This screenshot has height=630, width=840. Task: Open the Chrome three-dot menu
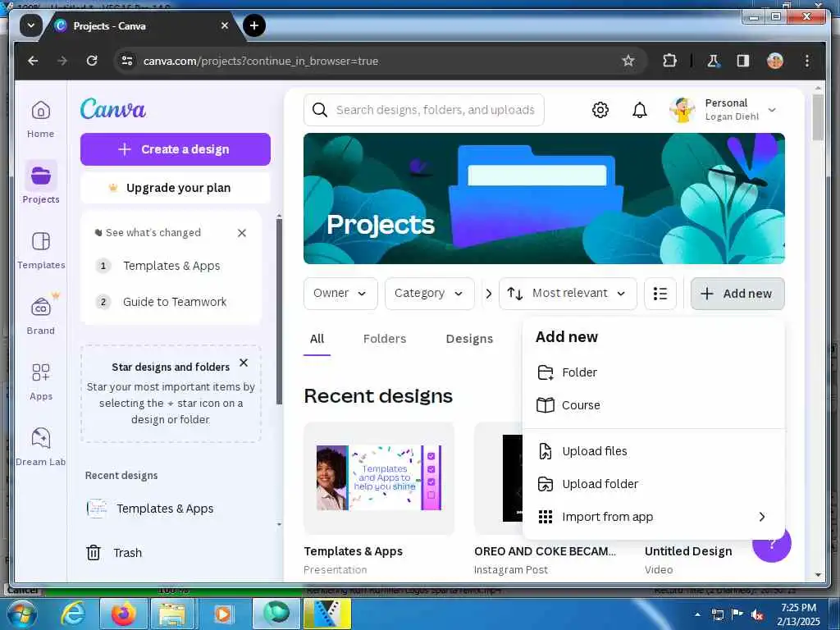tap(807, 61)
